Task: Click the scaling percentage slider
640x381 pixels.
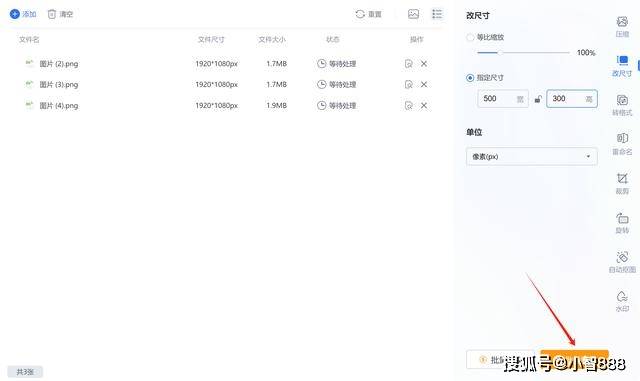Action: point(523,53)
